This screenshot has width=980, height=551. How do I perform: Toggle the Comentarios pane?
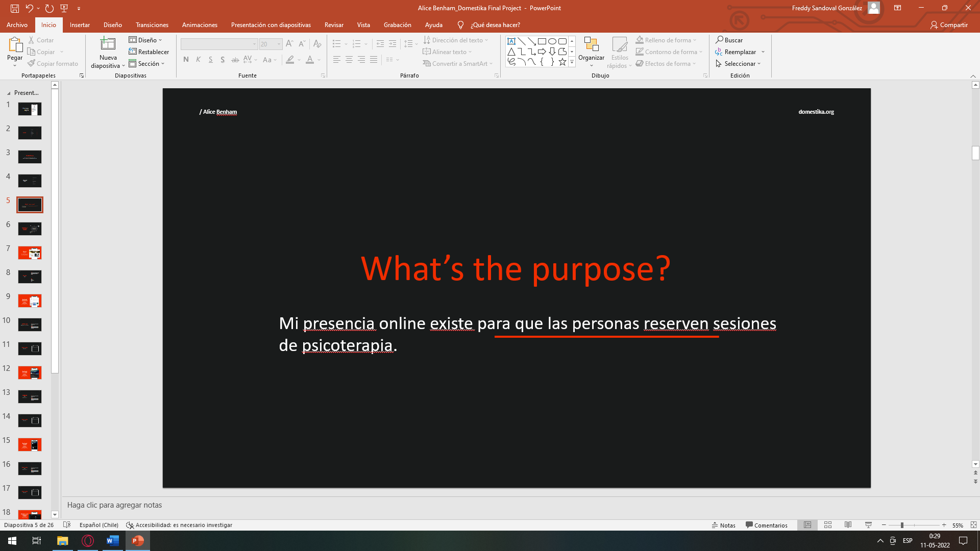(x=767, y=525)
